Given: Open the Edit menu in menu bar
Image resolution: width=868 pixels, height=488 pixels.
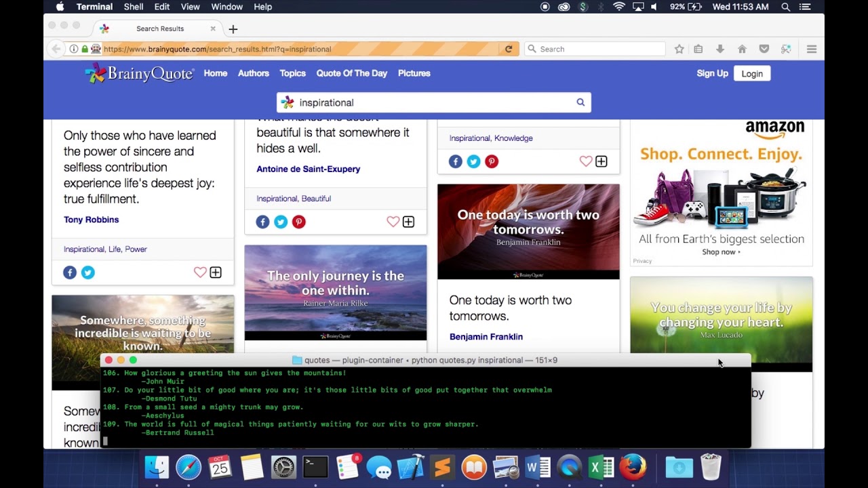Looking at the screenshot, I should [162, 7].
